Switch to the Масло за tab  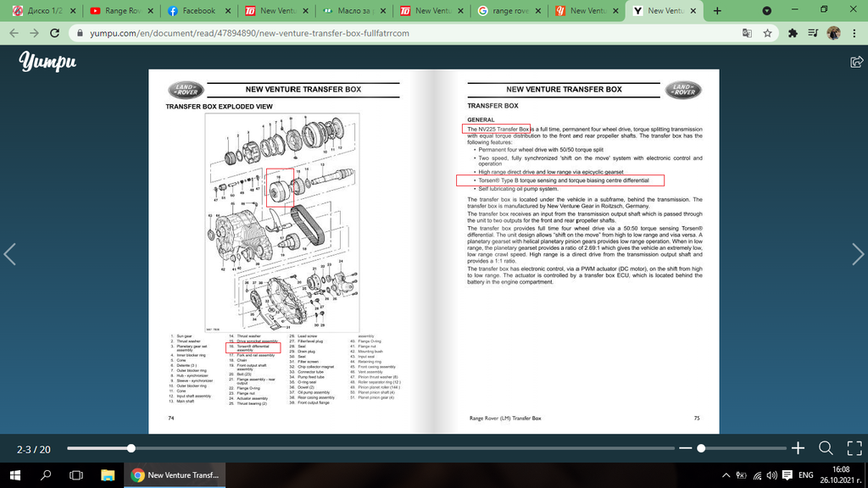(355, 10)
